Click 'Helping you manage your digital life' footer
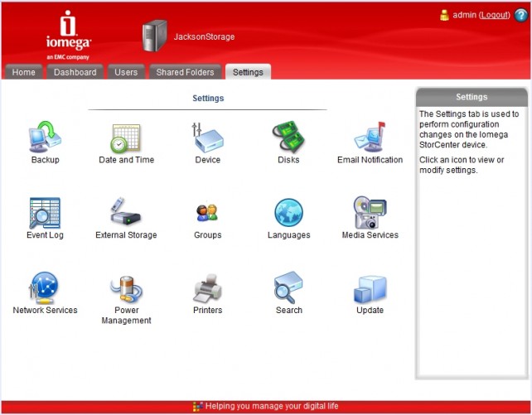Screen dimensions: 532x415 coord(272,406)
